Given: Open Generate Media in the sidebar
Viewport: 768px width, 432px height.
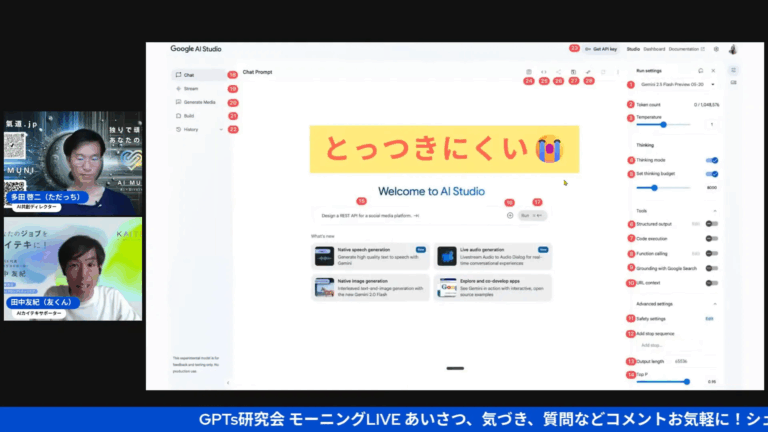Looking at the screenshot, I should [198, 102].
